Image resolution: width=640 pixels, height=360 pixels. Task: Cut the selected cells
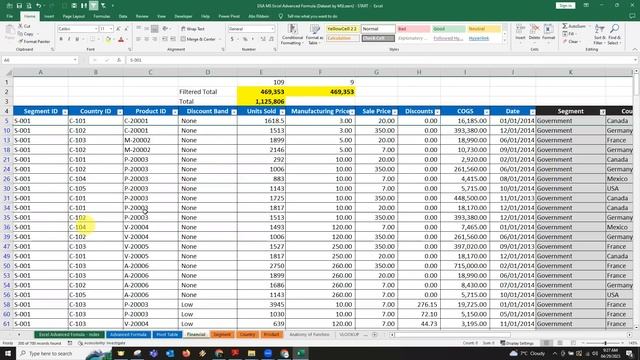point(24,26)
